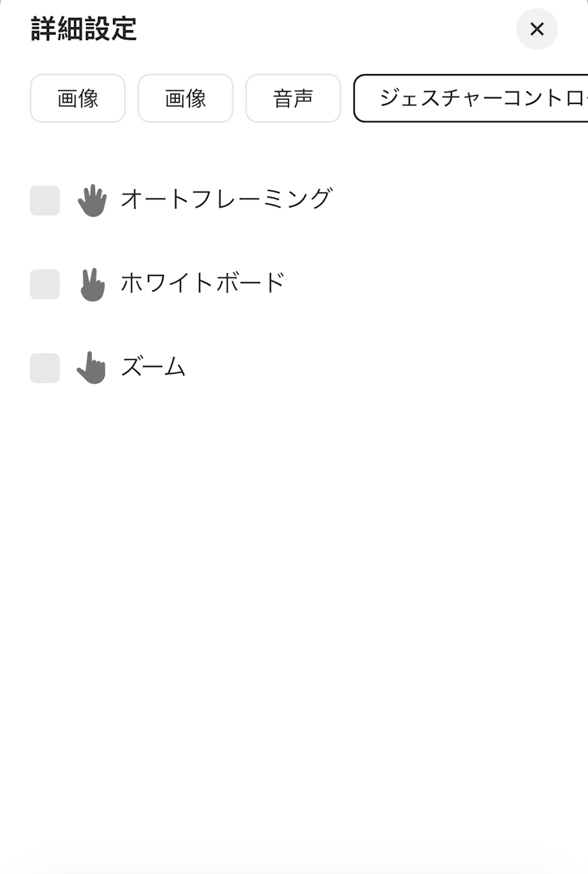Toggle the ズーム gesture checkbox
The height and width of the screenshot is (874, 588).
coord(44,368)
